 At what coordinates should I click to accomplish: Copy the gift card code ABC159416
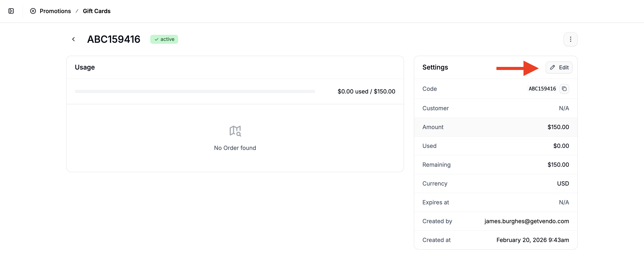564,89
